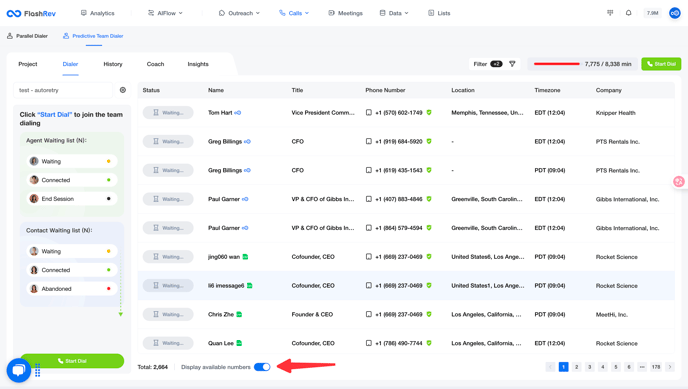Click the settings icon beside project selector
This screenshot has width=688, height=389.
(x=123, y=90)
